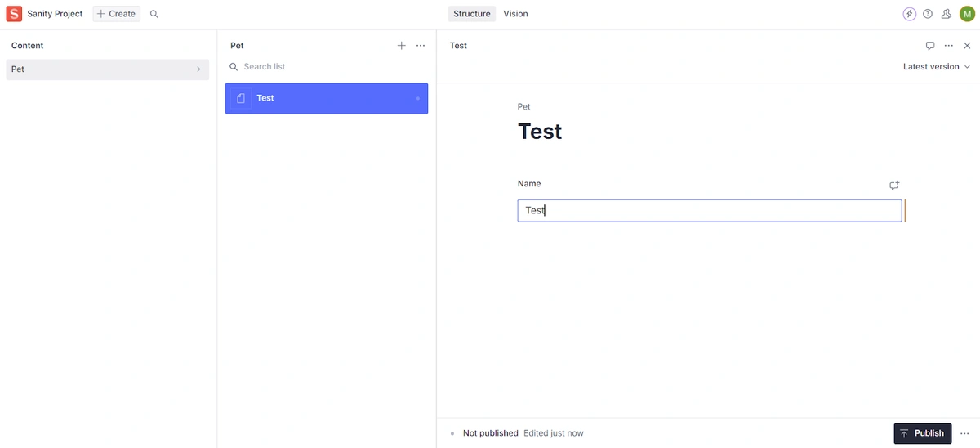Image resolution: width=980 pixels, height=448 pixels.
Task: Open Pet list options ellipsis menu
Action: [421, 46]
